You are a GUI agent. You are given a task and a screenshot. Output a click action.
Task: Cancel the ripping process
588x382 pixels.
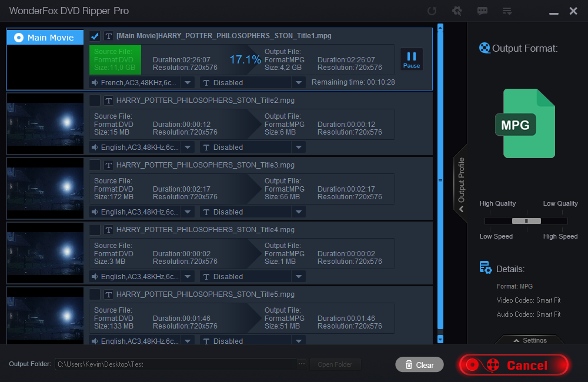pyautogui.click(x=513, y=365)
